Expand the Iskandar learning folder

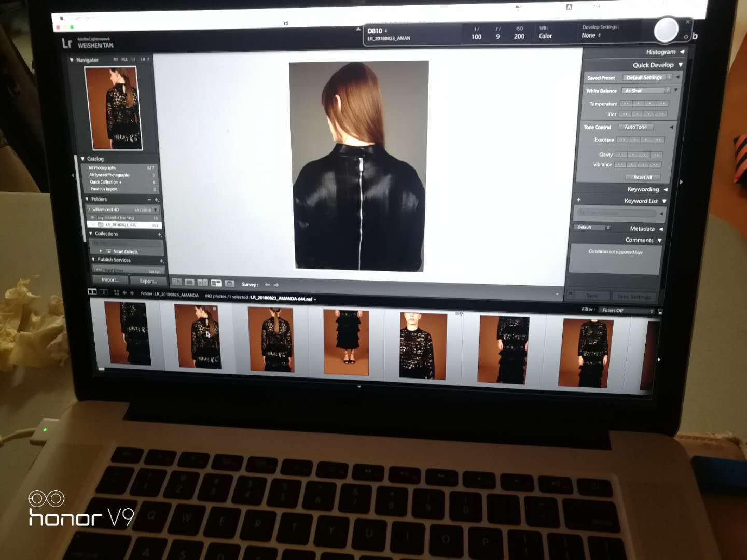93,217
